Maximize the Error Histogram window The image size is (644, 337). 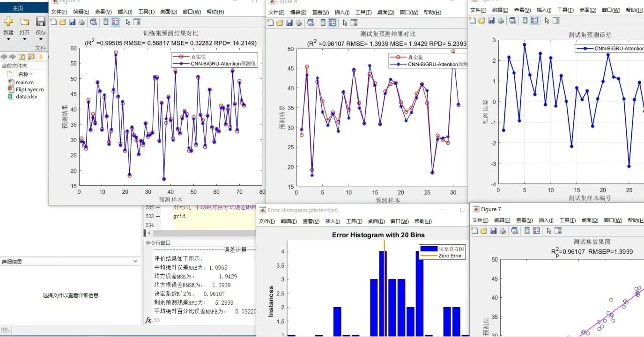click(462, 210)
